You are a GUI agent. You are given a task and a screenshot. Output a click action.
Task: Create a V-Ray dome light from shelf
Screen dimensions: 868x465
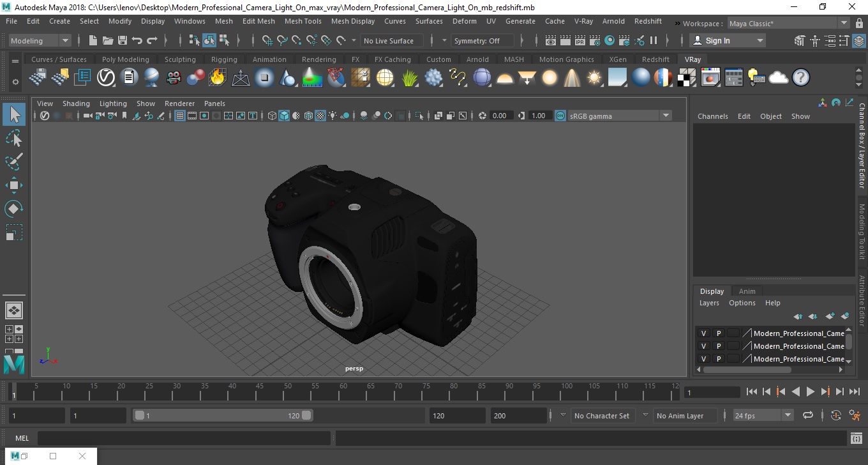(x=504, y=78)
